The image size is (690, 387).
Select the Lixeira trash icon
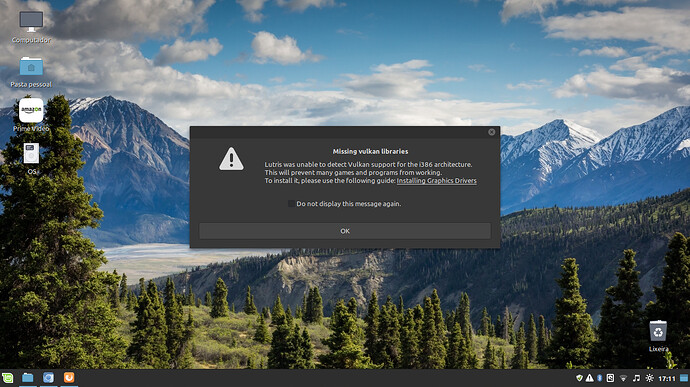click(x=658, y=336)
